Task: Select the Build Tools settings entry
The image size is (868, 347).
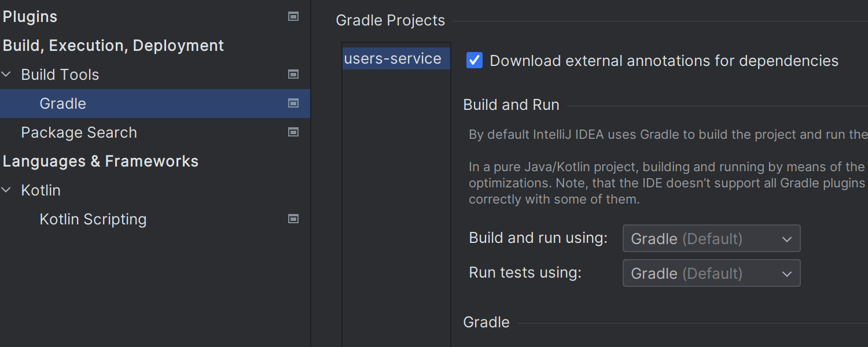Action: click(60, 75)
